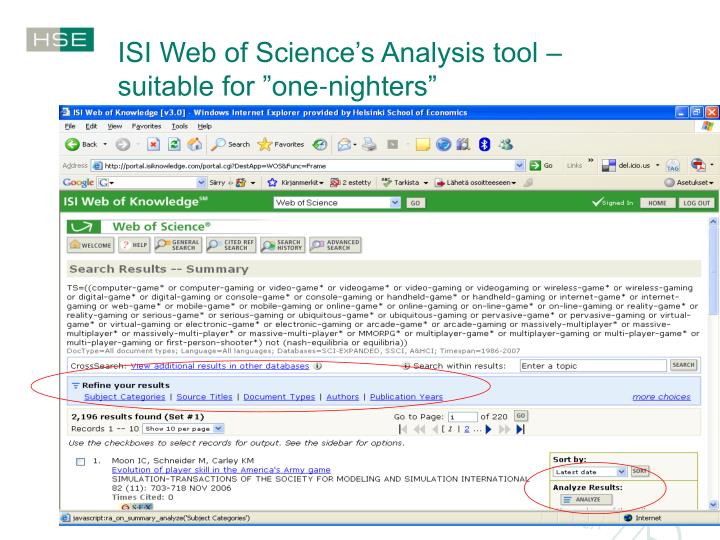
Task: Click the yellow note icon in the toolbar
Action: pos(422,145)
